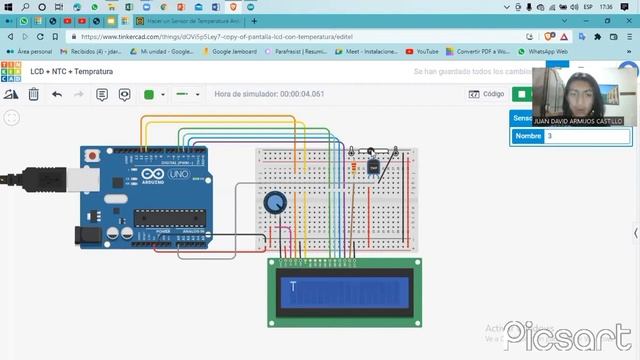Open the Google Jamboard bookmark
The width and height of the screenshot is (640, 360).
(229, 52)
